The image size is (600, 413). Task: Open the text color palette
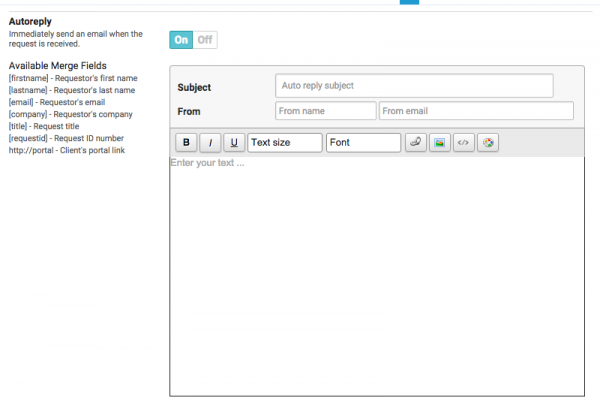488,142
